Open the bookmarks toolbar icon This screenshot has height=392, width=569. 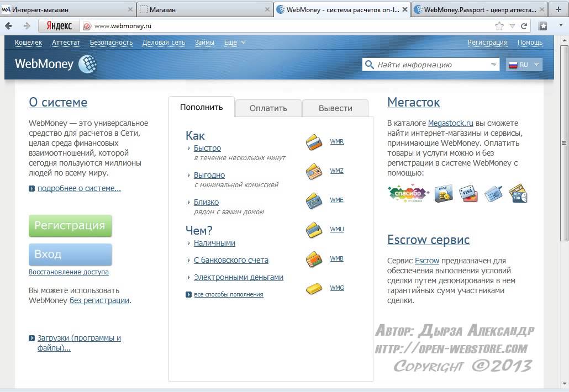[543, 26]
